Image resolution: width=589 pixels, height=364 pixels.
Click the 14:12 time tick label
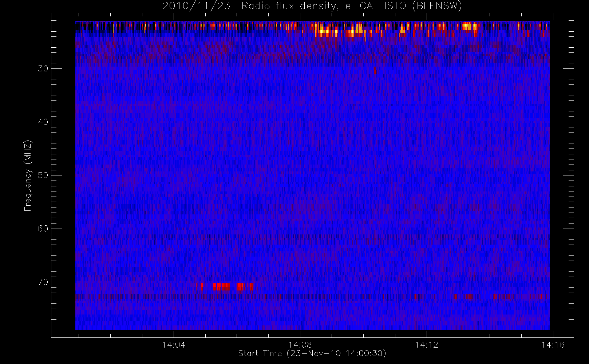coord(427,344)
